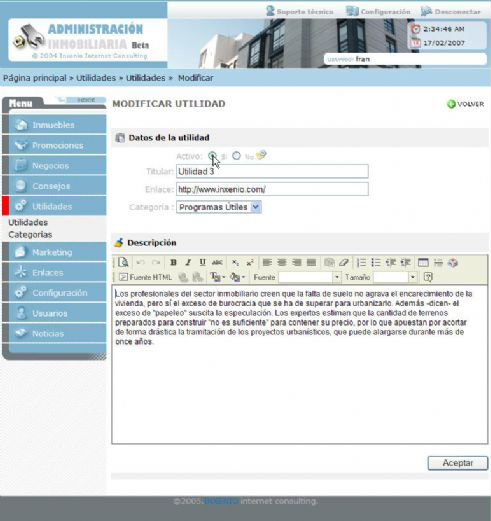Align text left in the editor

coord(267,263)
